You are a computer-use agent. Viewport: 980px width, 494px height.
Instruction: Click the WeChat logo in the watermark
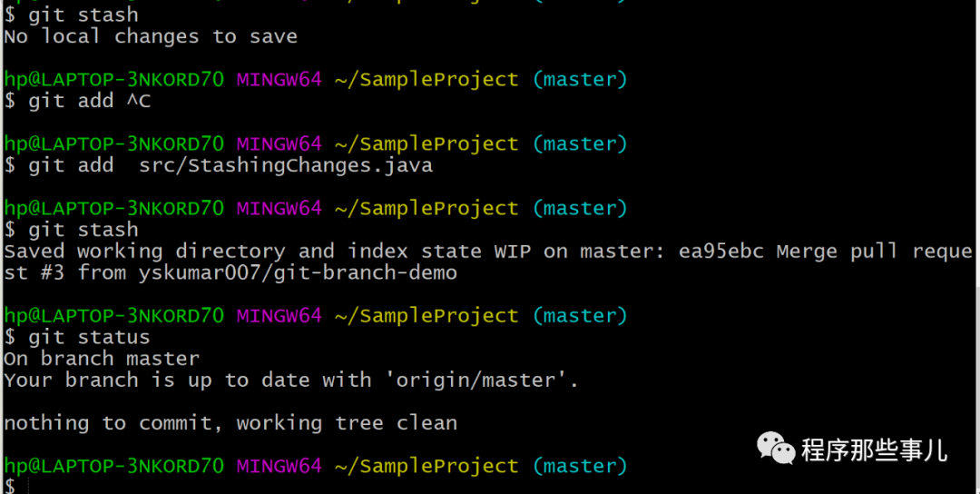776,447
